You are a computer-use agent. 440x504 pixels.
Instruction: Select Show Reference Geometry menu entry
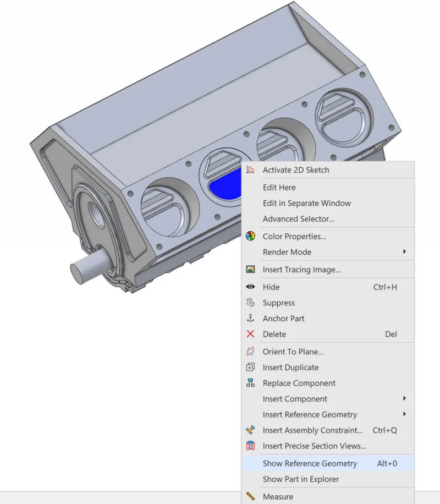click(x=328, y=463)
